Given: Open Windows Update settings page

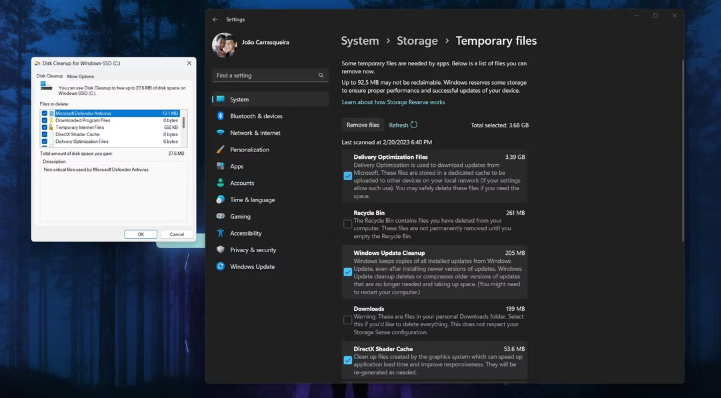Looking at the screenshot, I should (252, 267).
